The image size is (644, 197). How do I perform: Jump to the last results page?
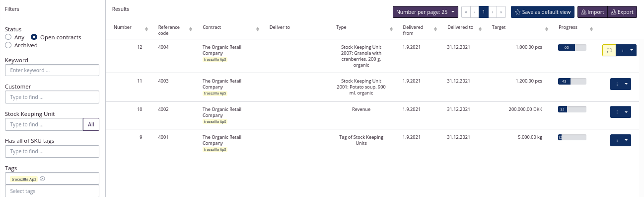[501, 12]
